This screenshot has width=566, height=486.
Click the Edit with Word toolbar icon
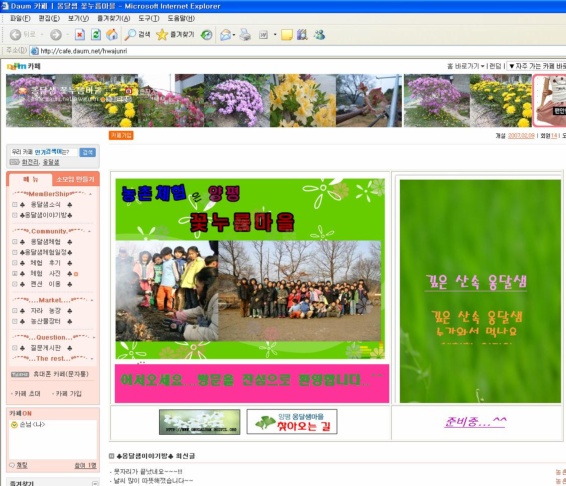pyautogui.click(x=264, y=35)
